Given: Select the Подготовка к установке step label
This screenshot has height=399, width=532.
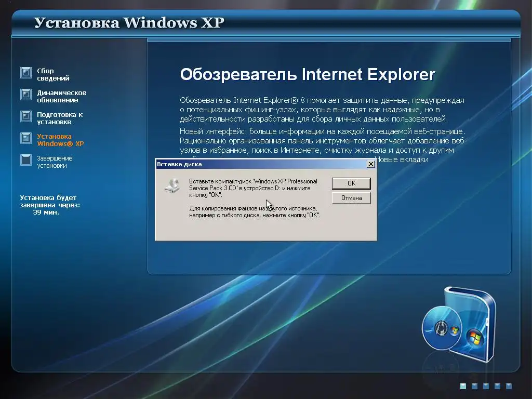Looking at the screenshot, I should click(60, 118).
